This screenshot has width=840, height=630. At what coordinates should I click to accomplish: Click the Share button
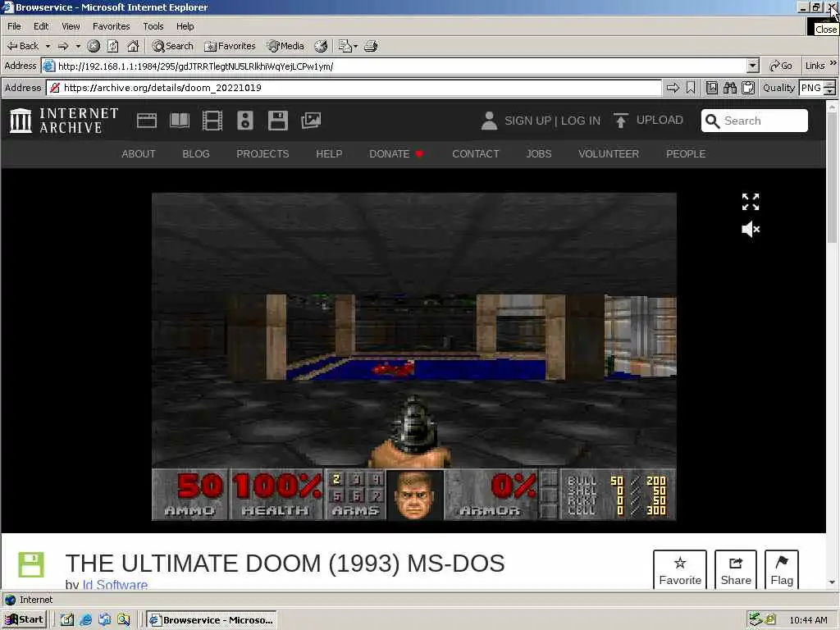pos(736,569)
